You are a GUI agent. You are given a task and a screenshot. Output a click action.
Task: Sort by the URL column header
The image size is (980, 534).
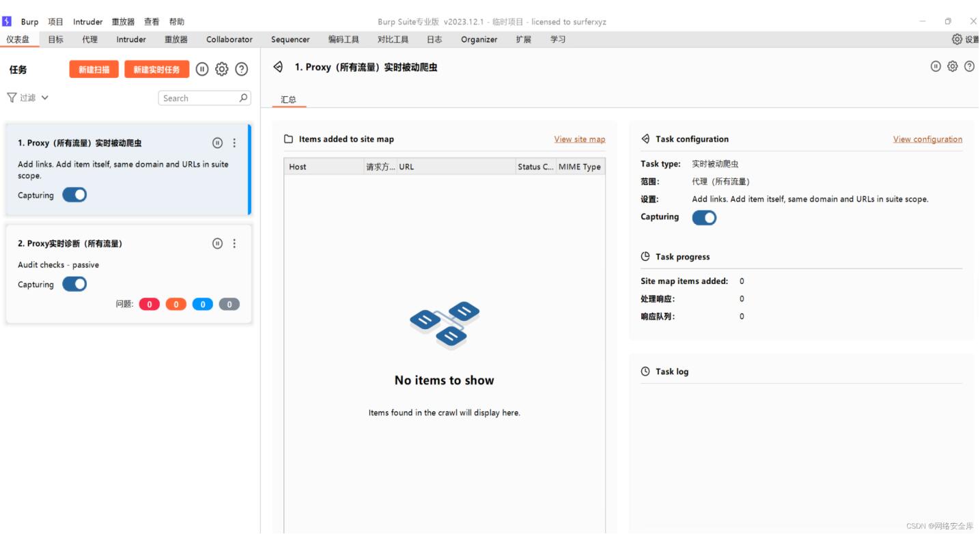click(x=456, y=167)
